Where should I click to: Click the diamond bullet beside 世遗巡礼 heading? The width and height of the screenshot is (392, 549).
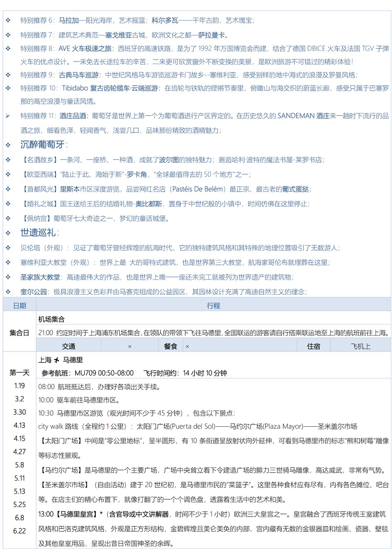8,233
